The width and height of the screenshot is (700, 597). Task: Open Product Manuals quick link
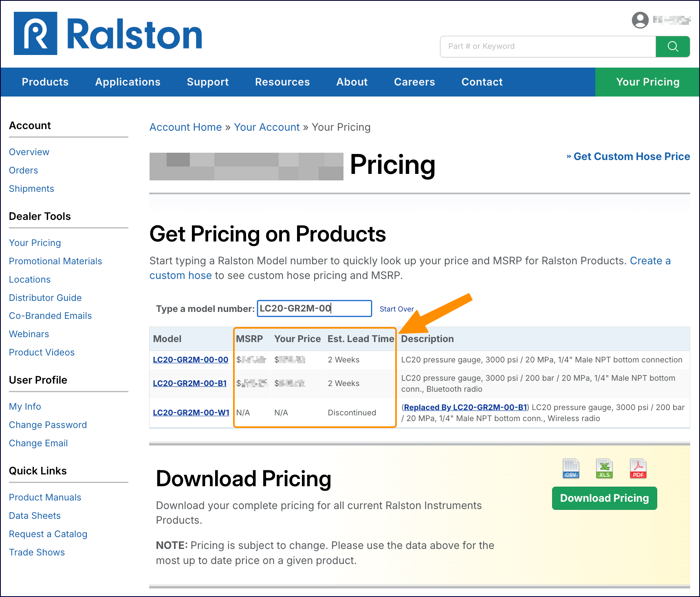[x=45, y=497]
